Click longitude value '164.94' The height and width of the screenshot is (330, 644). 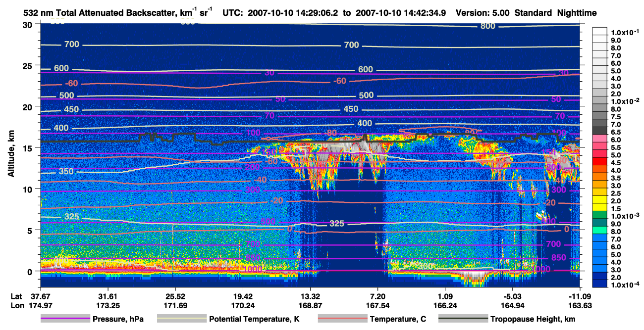pos(513,306)
